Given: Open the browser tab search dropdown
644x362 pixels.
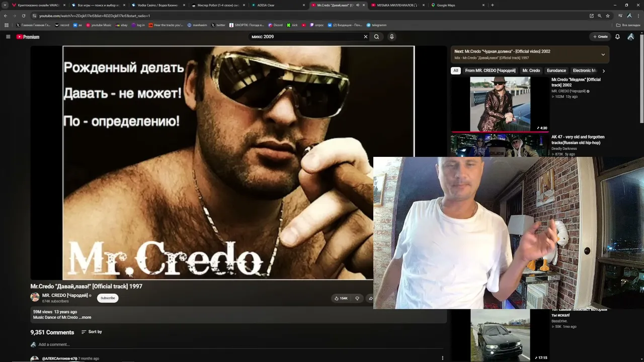Looking at the screenshot, I should click(x=6, y=5).
